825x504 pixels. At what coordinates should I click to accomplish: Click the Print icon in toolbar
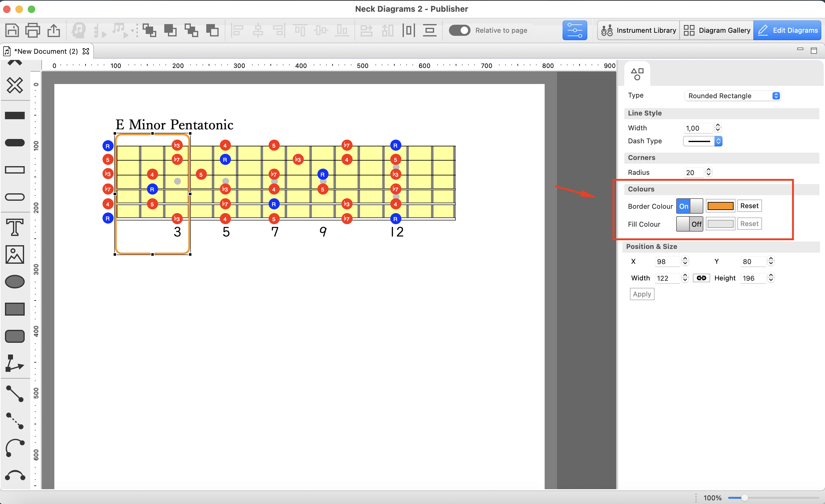pos(33,31)
